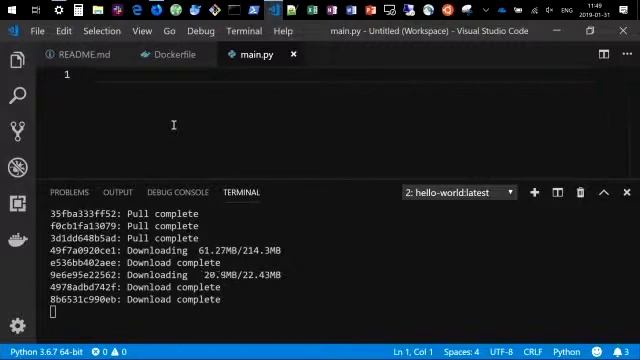Open the Source Control view

coord(18,131)
